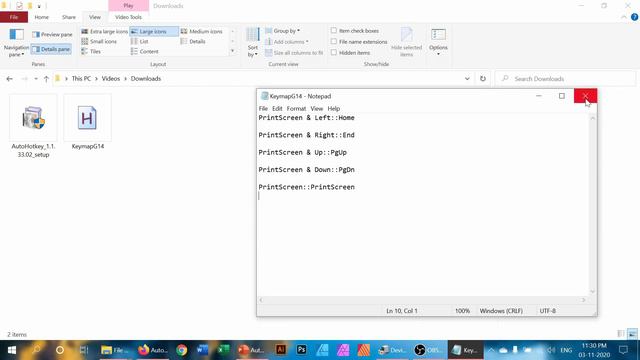Open Notepad Format menu
This screenshot has height=360, width=640.
click(x=296, y=109)
